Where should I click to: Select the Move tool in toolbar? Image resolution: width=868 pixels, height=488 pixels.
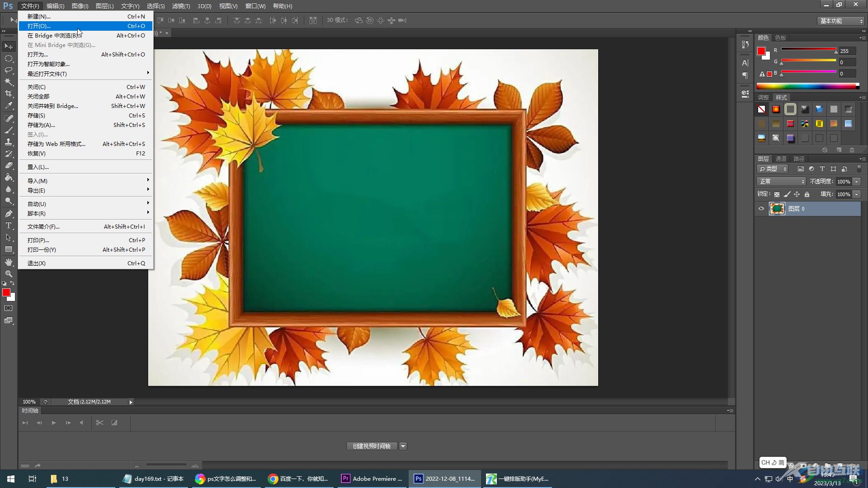[x=9, y=47]
